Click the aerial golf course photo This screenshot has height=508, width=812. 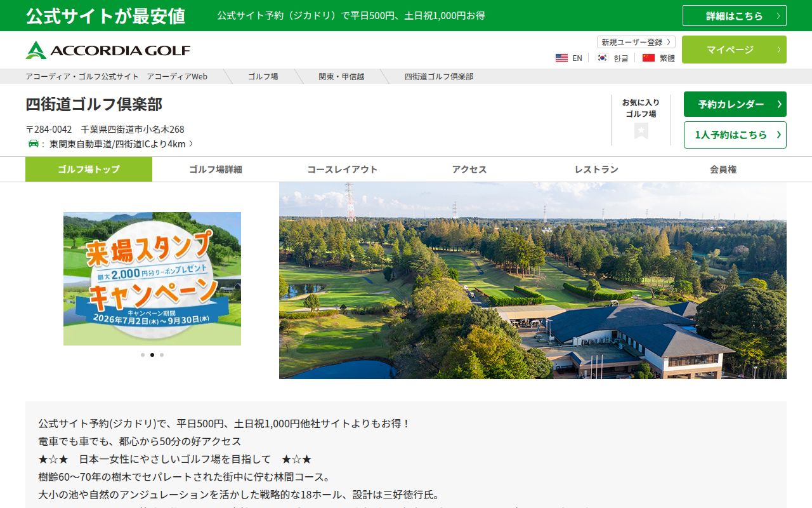tap(533, 281)
